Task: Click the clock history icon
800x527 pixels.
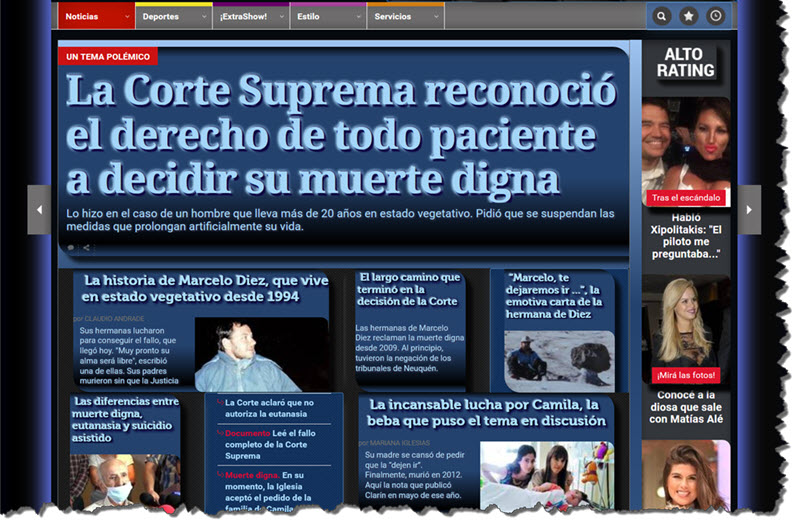Action: point(715,16)
